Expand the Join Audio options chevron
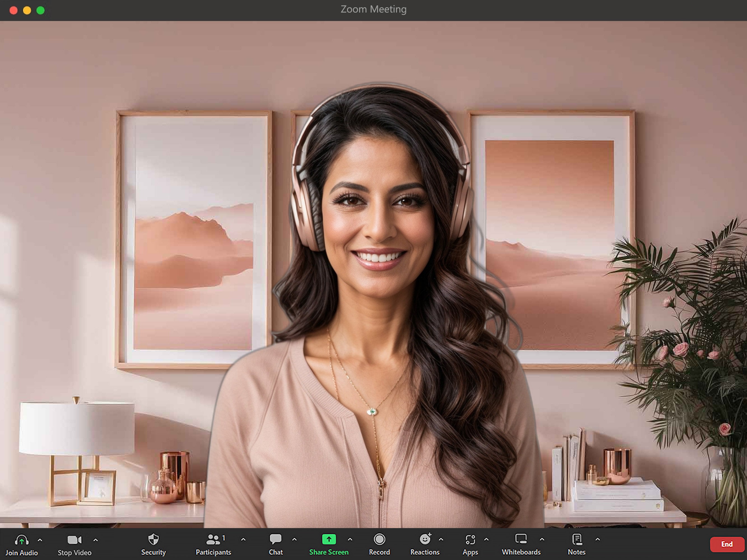 click(x=40, y=540)
